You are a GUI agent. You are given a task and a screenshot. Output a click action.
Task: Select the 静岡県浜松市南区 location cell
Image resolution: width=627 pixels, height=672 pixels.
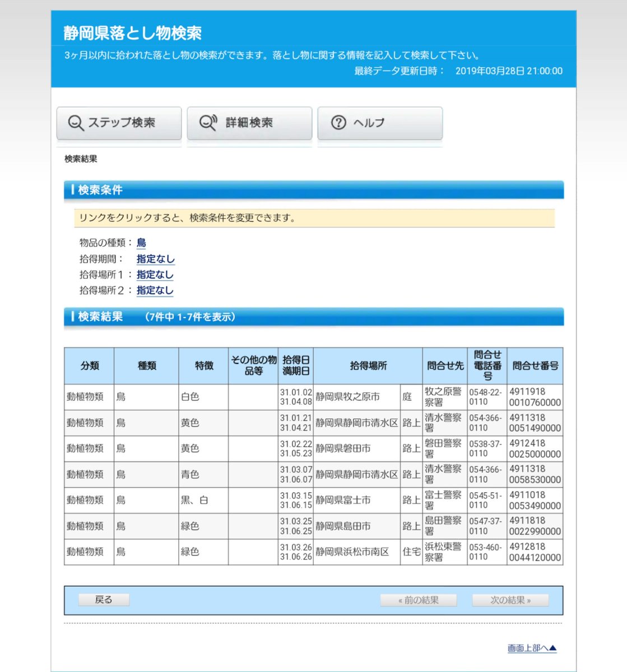356,552
